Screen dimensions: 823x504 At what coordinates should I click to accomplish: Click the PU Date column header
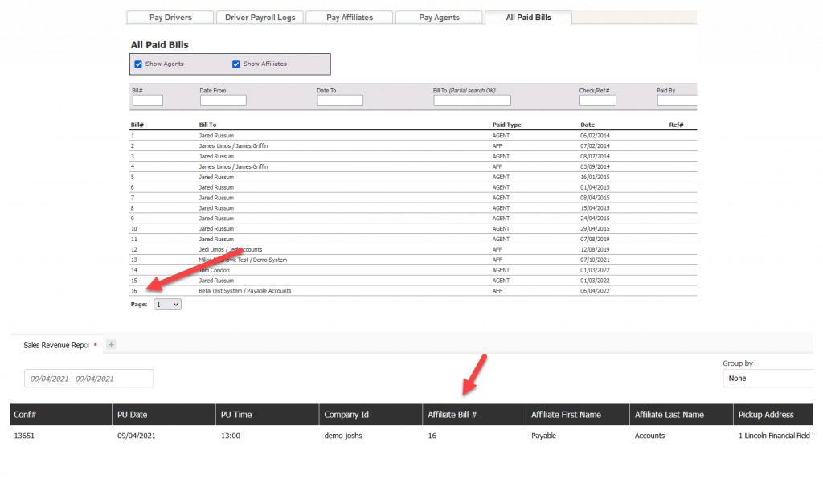(133, 415)
